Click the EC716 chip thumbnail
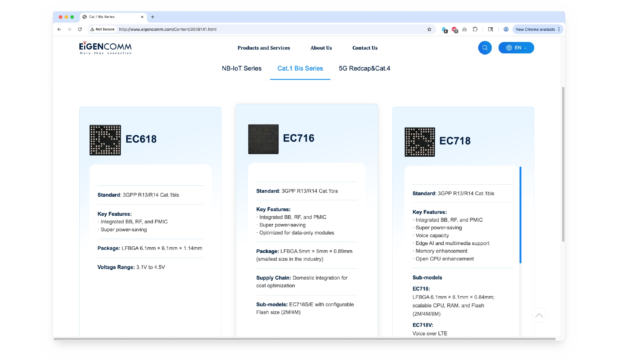 [263, 139]
